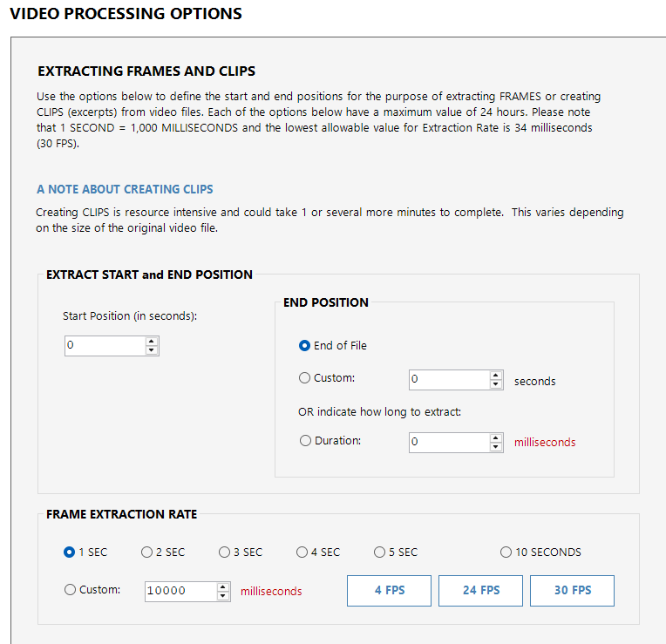Choose the 2 SEC extraction rate
This screenshot has height=644, width=666.
click(146, 552)
